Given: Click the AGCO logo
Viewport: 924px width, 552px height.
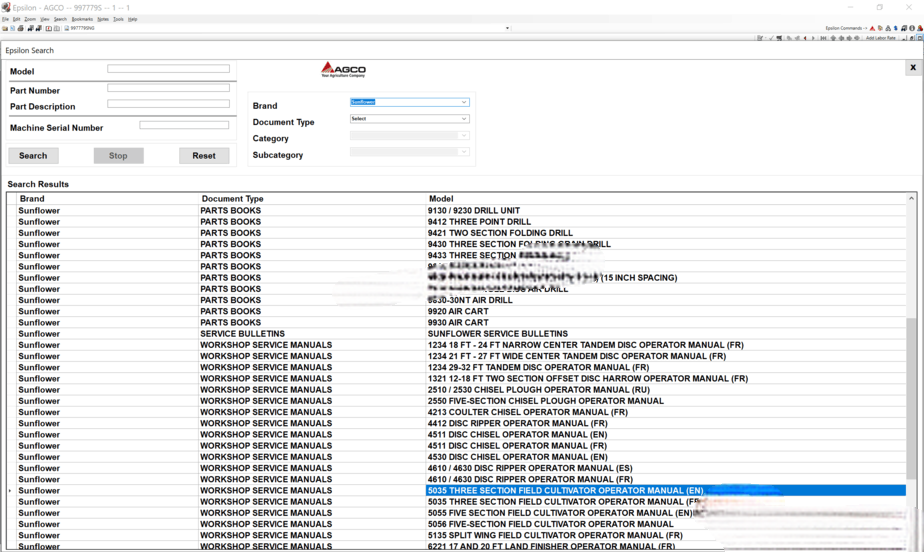Looking at the screenshot, I should click(344, 70).
